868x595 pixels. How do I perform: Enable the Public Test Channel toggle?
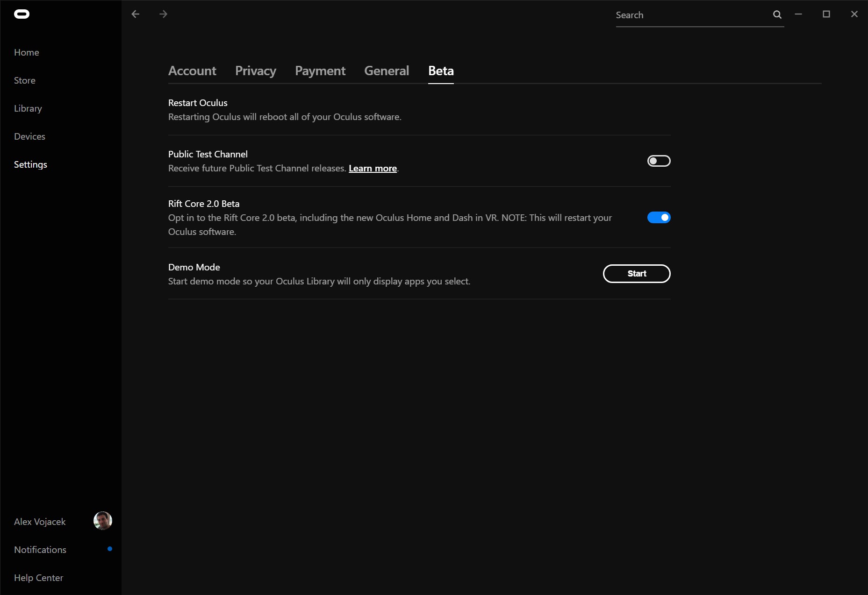[x=659, y=161]
